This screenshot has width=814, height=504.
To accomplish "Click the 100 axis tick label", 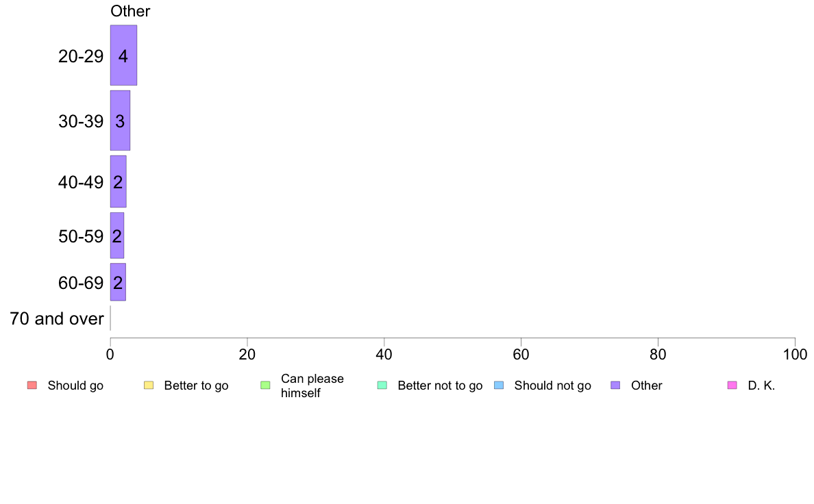I will coord(795,355).
